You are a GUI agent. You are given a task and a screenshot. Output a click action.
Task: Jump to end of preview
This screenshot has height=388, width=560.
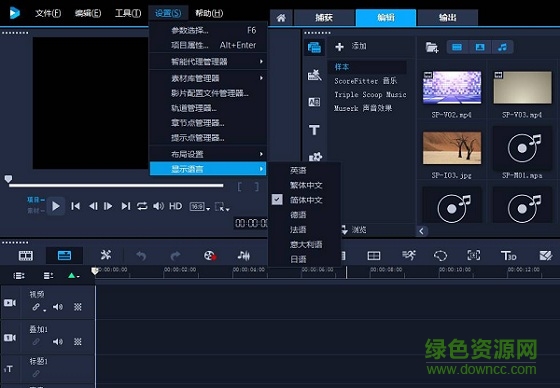[x=125, y=206]
